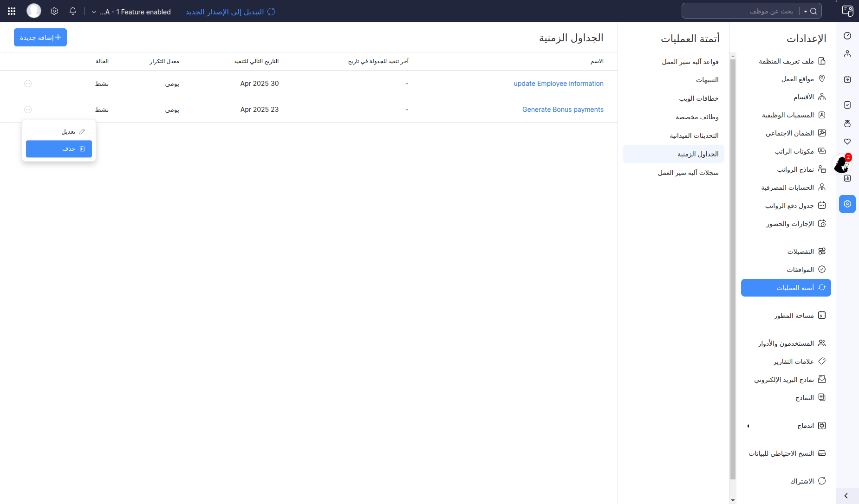Select تعديل from the row context menu
The image size is (859, 504).
[x=59, y=132]
